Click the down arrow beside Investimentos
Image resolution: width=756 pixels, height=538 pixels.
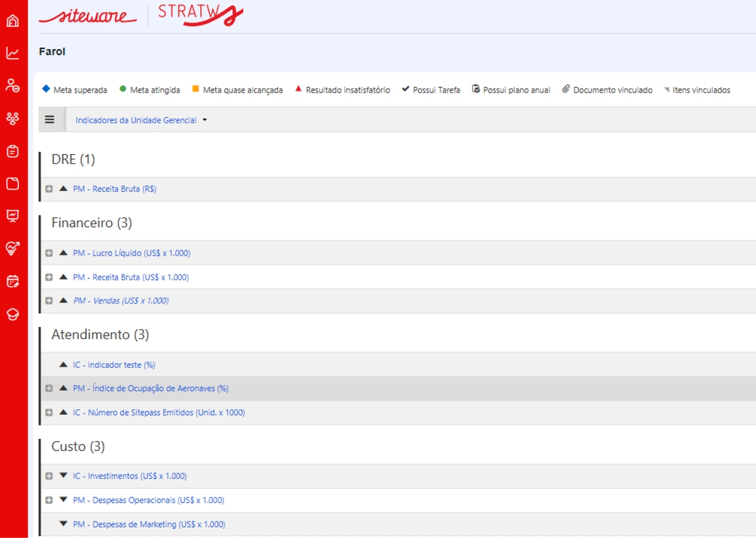[x=63, y=476]
